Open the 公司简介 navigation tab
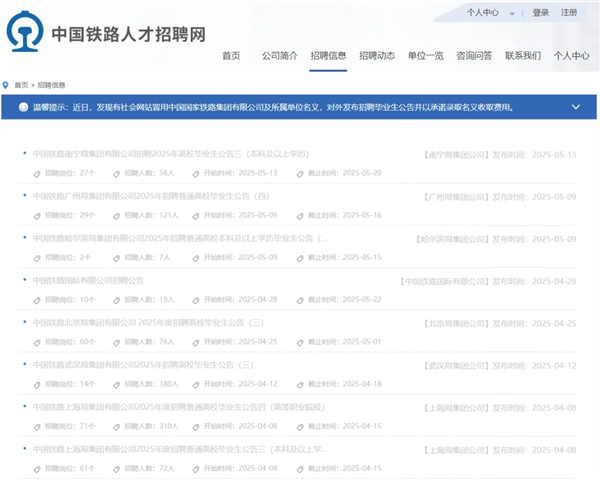This screenshot has width=600, height=481. pyautogui.click(x=280, y=56)
